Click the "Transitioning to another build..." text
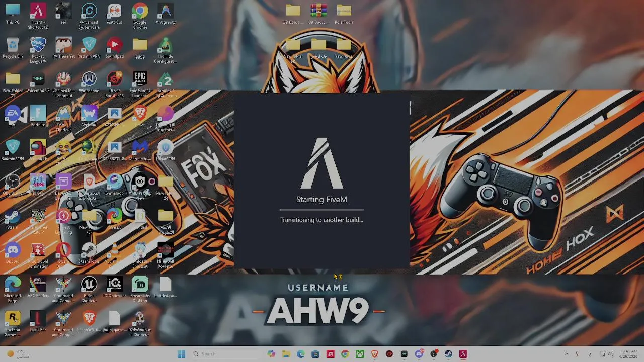 321,220
